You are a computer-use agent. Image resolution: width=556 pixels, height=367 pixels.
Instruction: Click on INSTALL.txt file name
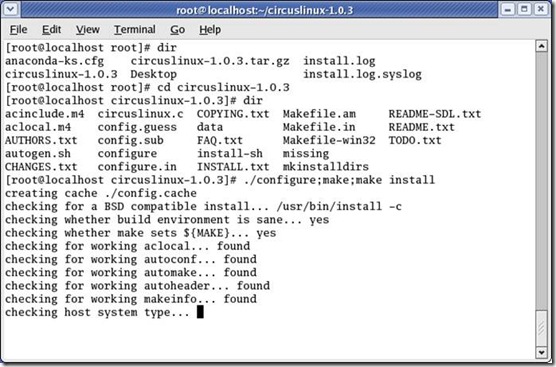click(233, 167)
